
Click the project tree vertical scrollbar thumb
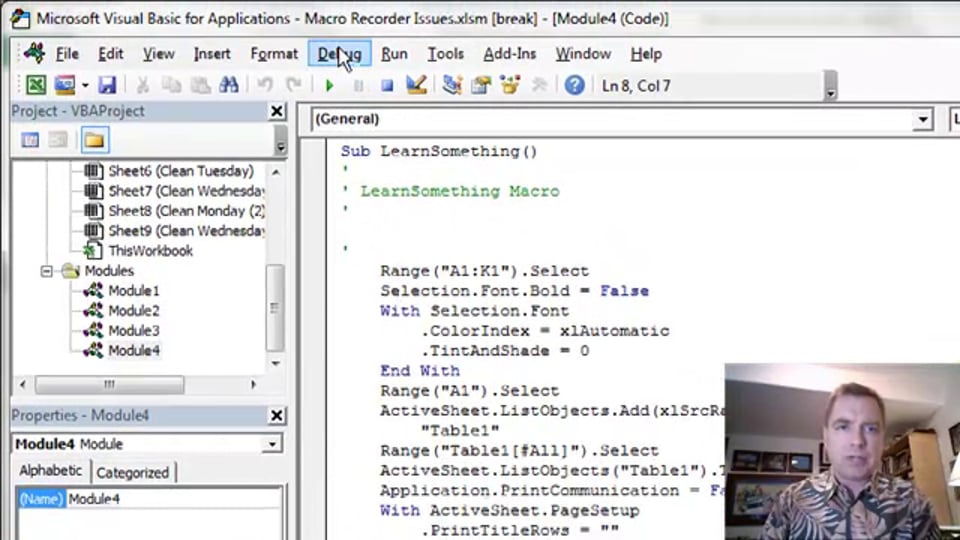[x=275, y=308]
